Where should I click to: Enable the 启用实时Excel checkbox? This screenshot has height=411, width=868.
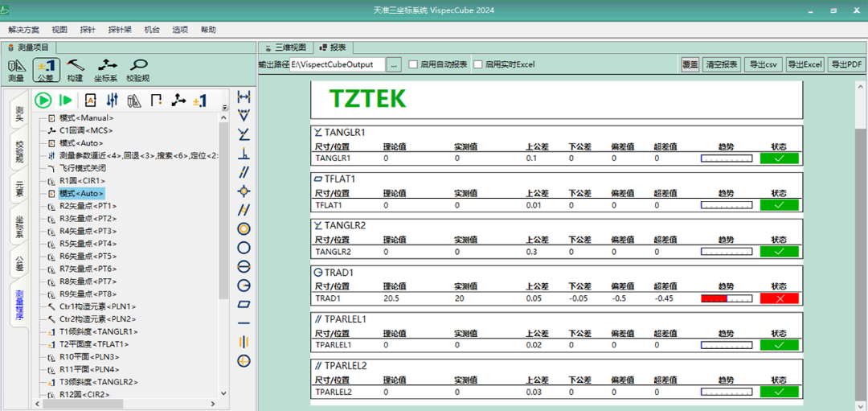tap(477, 64)
